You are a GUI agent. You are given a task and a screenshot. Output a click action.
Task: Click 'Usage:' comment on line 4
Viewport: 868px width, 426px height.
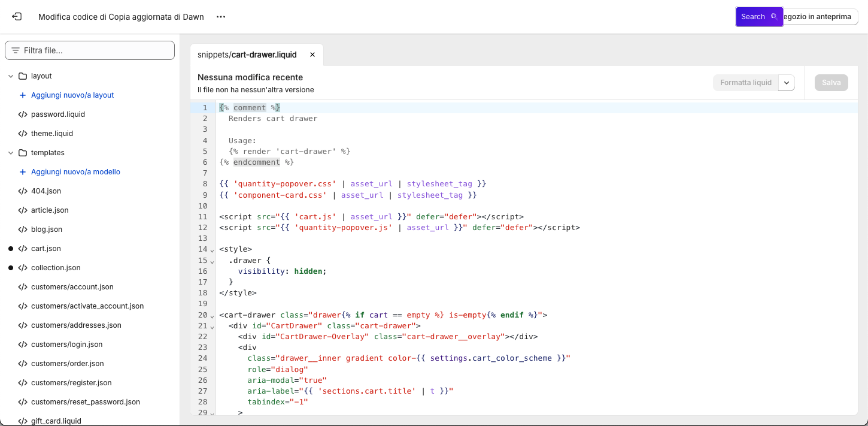click(x=242, y=141)
